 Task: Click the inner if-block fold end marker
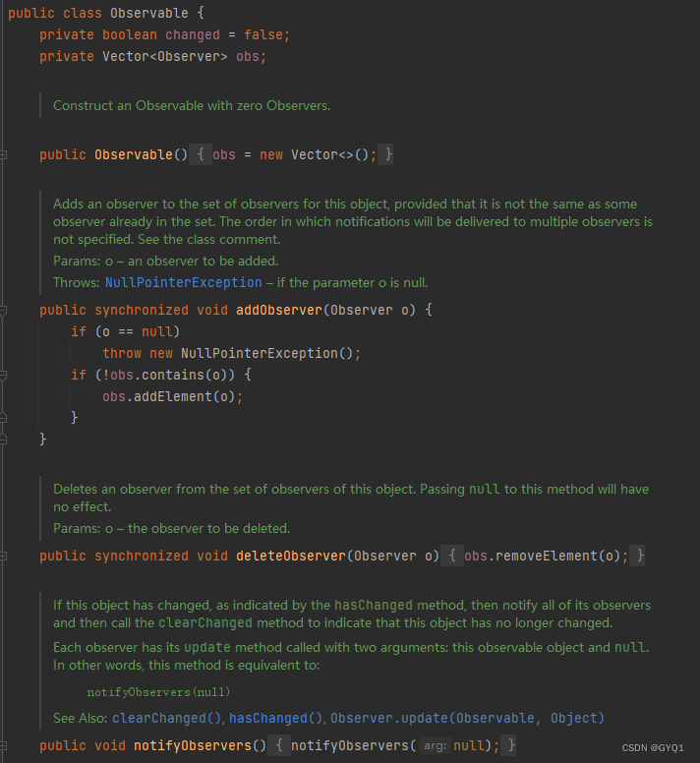[4, 417]
